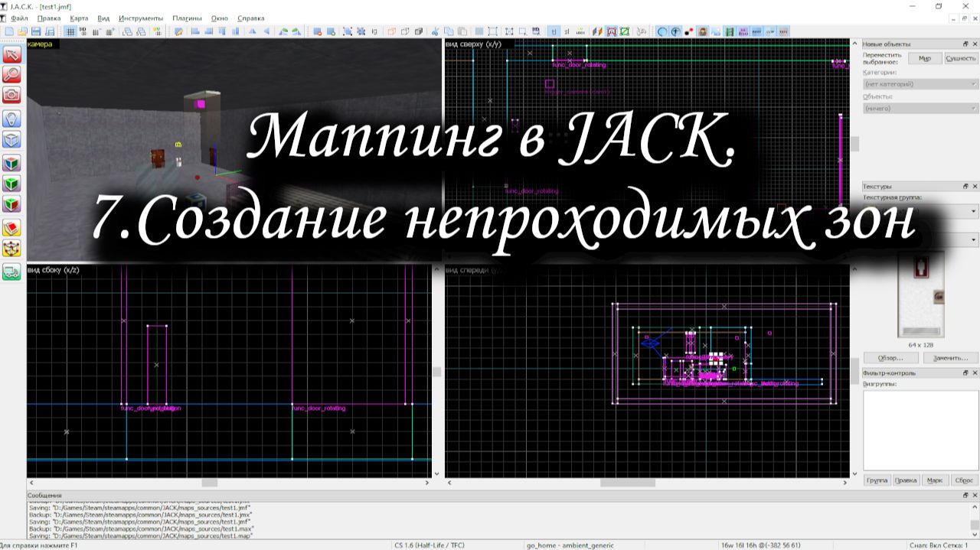Undock the Фильтр-контроль panel
980x550 pixels.
[965, 373]
